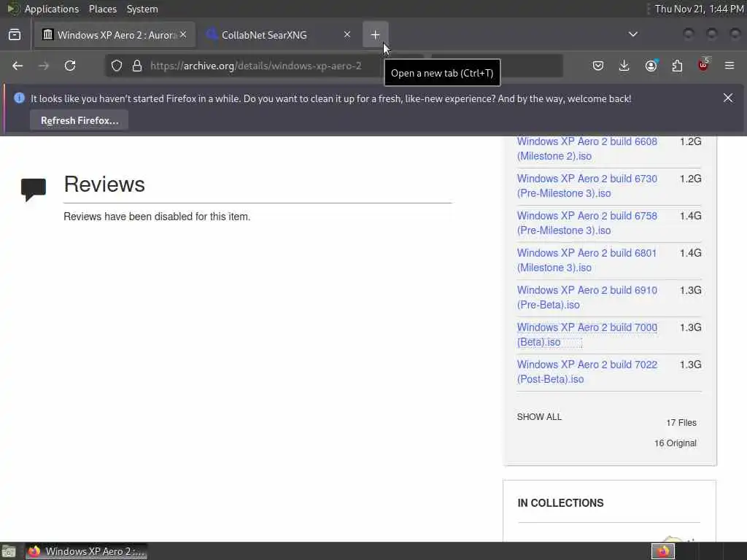Viewport: 747px width, 560px height.
Task: Close the CollabNet SearXNG tab
Action: [347, 34]
